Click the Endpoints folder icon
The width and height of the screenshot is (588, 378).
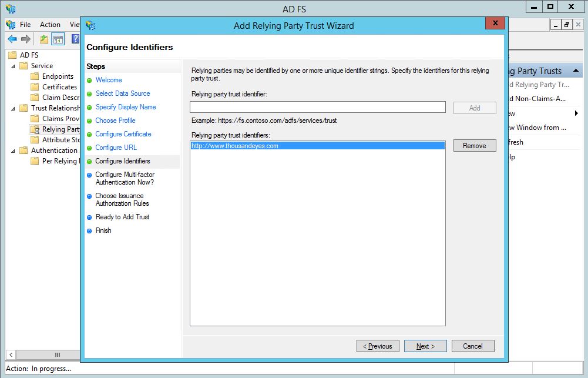(x=35, y=76)
